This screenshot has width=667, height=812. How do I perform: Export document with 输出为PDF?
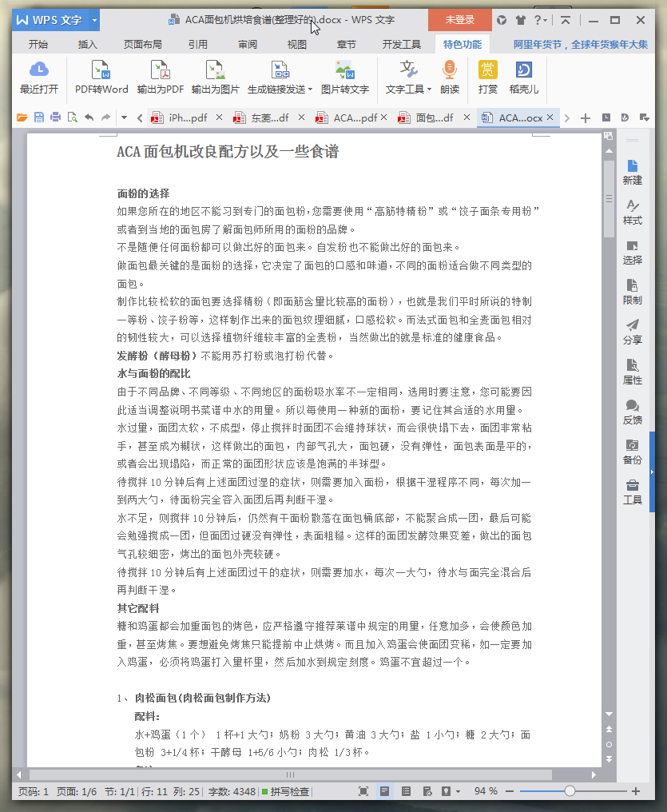[161, 78]
